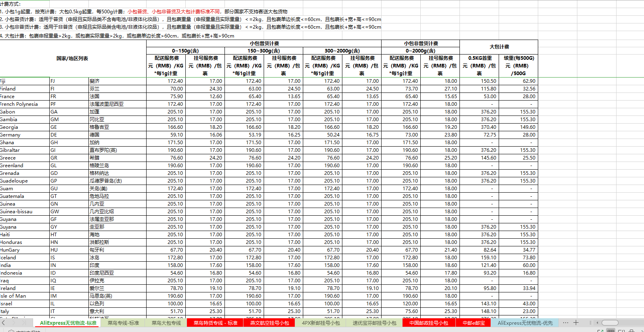Switch to the 中国邮政挂号小包 sheet
Image resolution: width=644 pixels, height=332 pixels.
click(429, 323)
